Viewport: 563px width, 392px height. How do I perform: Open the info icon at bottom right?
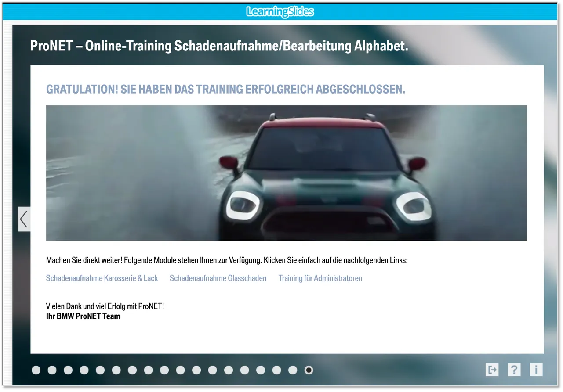(536, 370)
